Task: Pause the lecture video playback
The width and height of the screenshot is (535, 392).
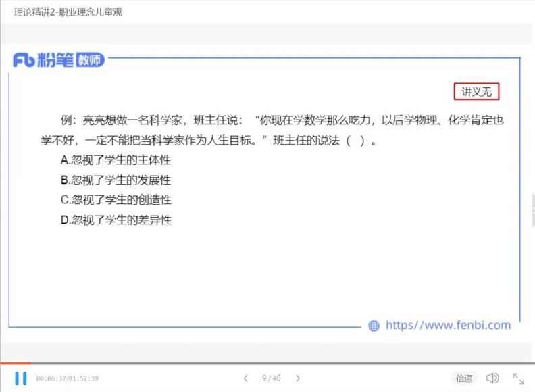Action: pos(20,378)
